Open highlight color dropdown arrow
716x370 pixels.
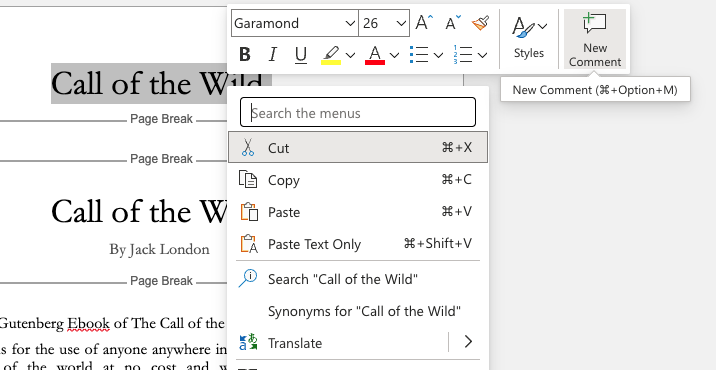(350, 55)
